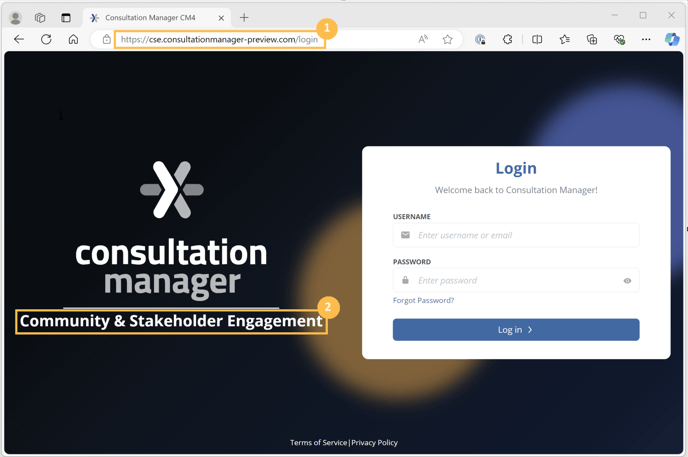The height and width of the screenshot is (457, 688).
Task: Click the Consultation Manager X logo
Action: click(172, 189)
